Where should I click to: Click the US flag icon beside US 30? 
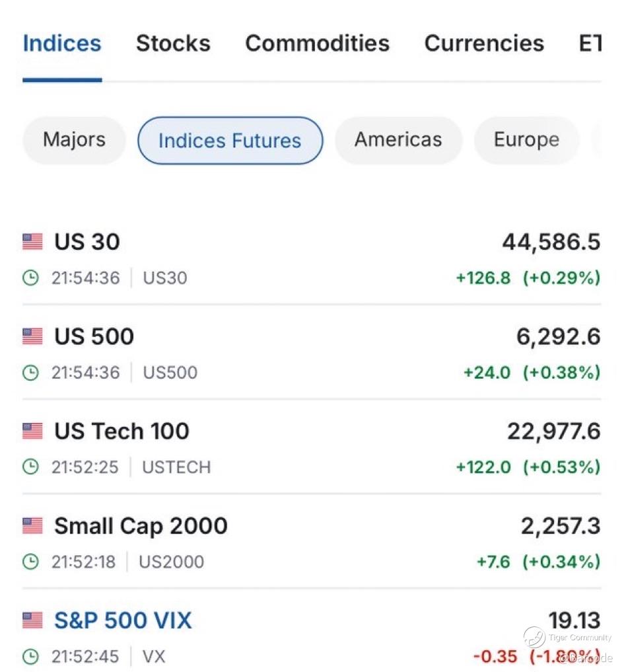pyautogui.click(x=32, y=242)
